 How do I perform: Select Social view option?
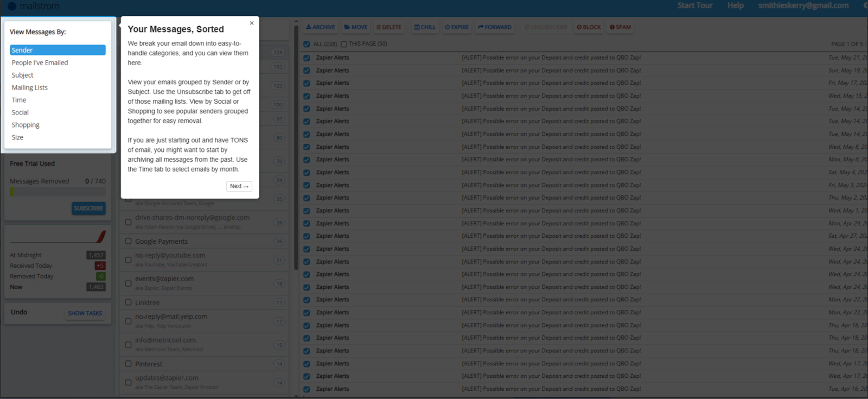pos(20,112)
